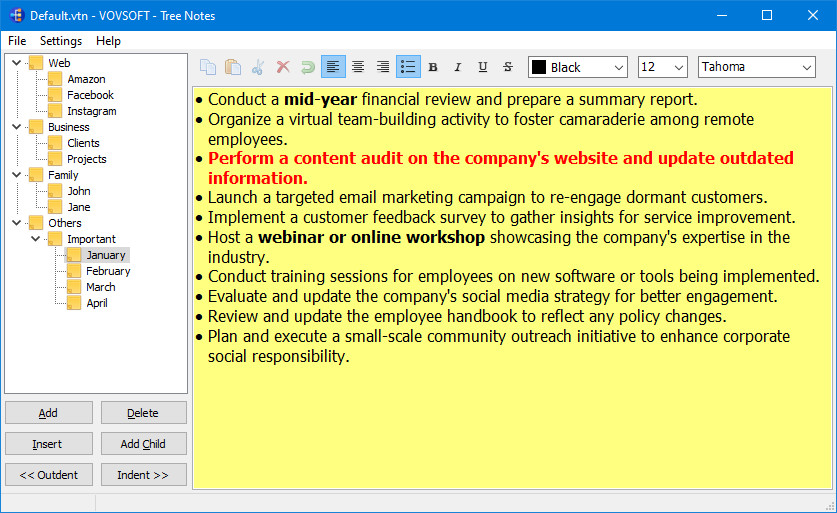Click the Important folder icon
Viewport: 837px width, 513px height.
coord(55,239)
